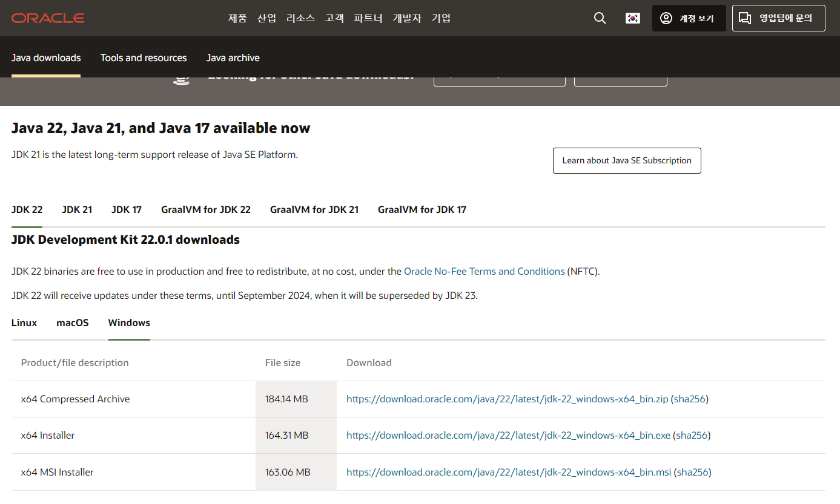Click the JDK Development Kit 22.0.1 downloads heading
The height and width of the screenshot is (504, 840).
point(125,240)
